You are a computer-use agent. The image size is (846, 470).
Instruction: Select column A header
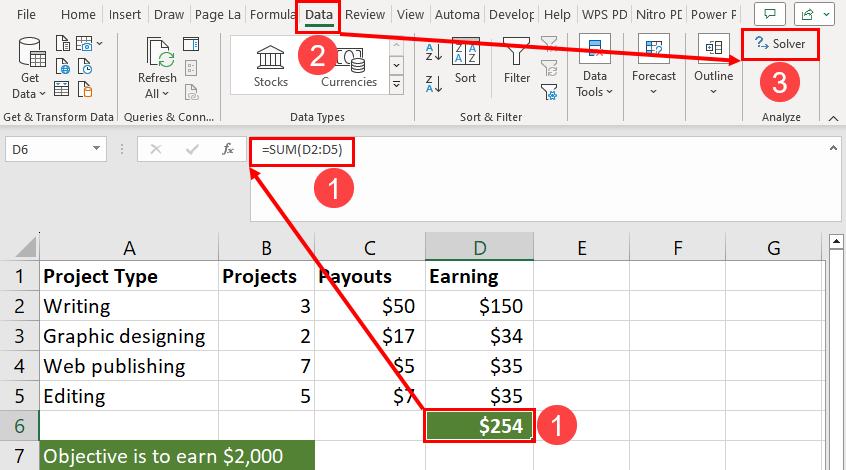coord(129,248)
